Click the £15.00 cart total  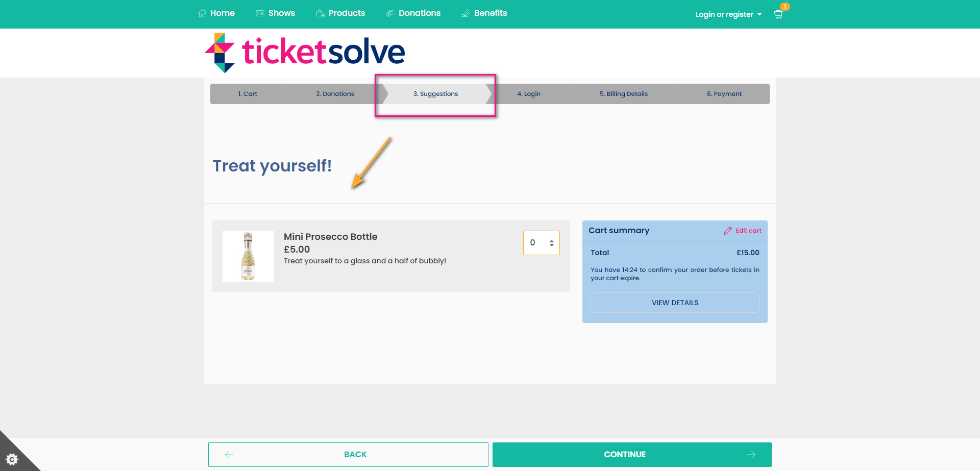tap(748, 253)
